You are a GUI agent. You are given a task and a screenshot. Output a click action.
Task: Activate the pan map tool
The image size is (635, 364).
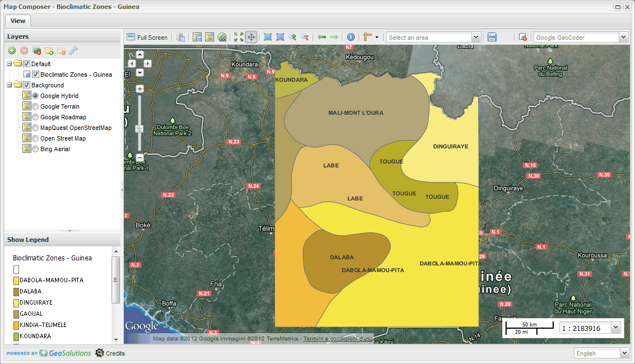(x=251, y=37)
